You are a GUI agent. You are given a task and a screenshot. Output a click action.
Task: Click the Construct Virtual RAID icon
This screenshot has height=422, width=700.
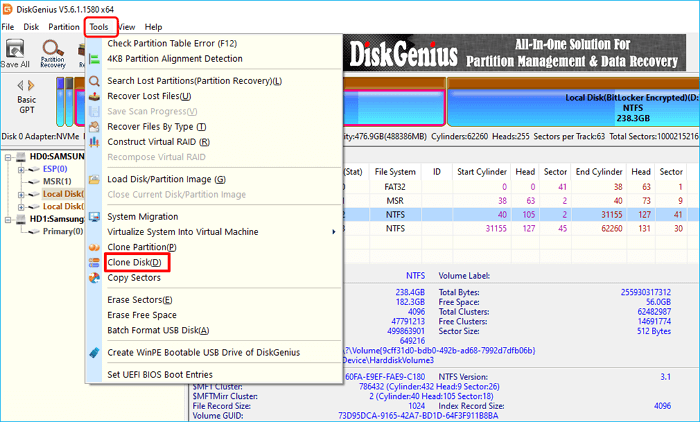(x=94, y=142)
